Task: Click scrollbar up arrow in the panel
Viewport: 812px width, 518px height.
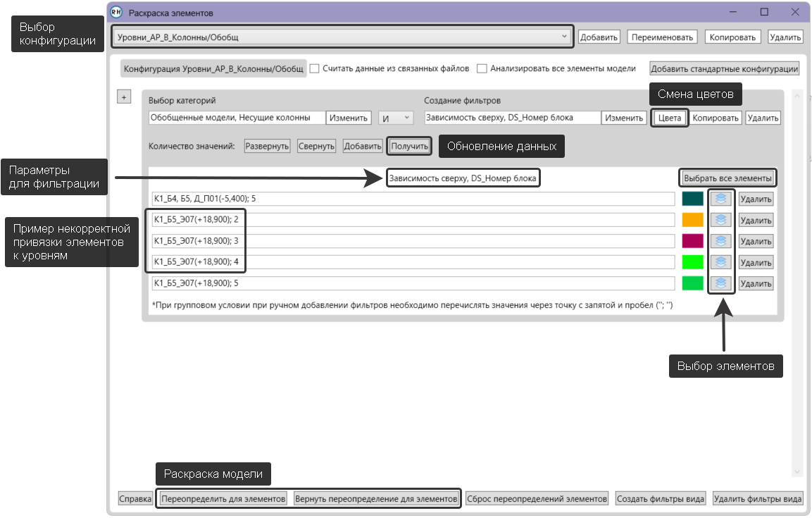Action: (x=797, y=97)
